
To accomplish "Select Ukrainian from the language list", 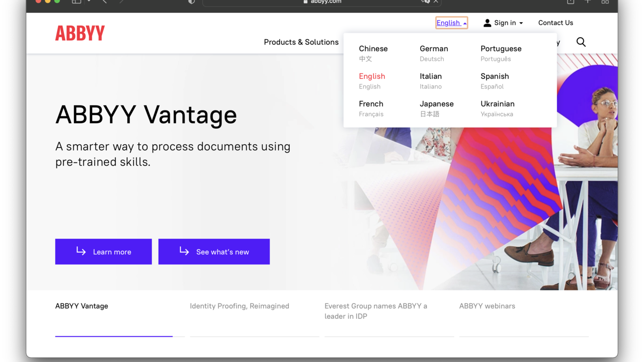I will (x=497, y=109).
